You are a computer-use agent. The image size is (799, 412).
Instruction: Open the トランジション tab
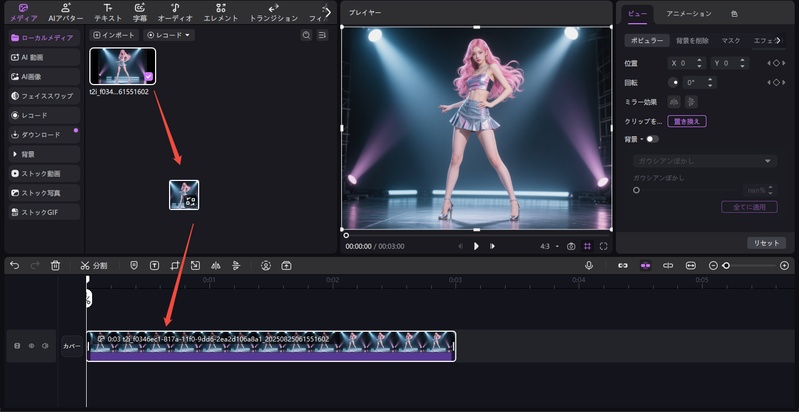[274, 13]
